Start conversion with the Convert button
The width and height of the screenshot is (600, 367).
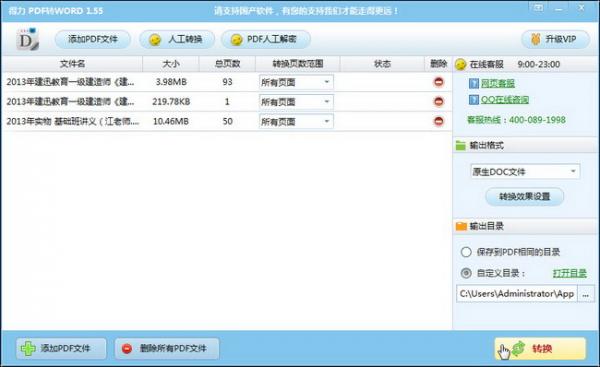coord(540,348)
